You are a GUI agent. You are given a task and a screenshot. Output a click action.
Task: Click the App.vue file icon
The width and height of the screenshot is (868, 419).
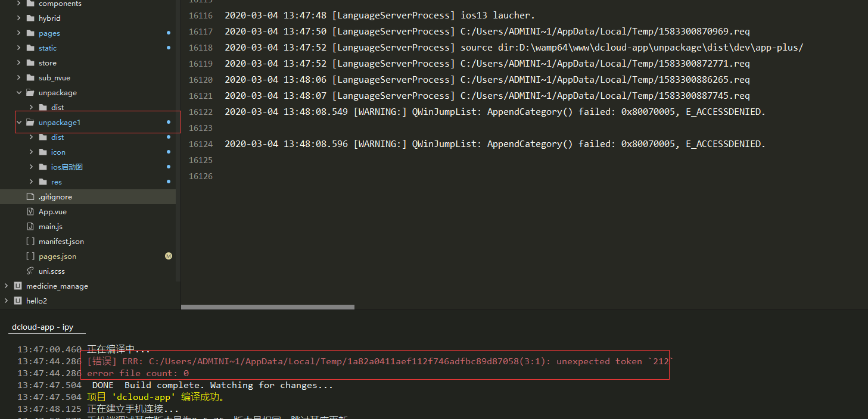(x=30, y=212)
